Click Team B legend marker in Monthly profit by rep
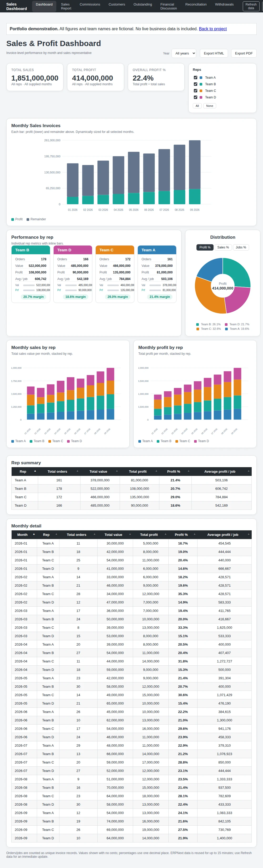Image resolution: width=263 pixels, height=868 pixels. point(158,441)
